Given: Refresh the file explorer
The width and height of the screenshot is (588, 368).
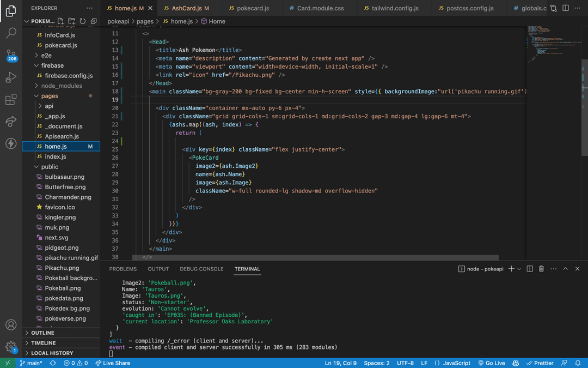Looking at the screenshot, I should point(83,21).
